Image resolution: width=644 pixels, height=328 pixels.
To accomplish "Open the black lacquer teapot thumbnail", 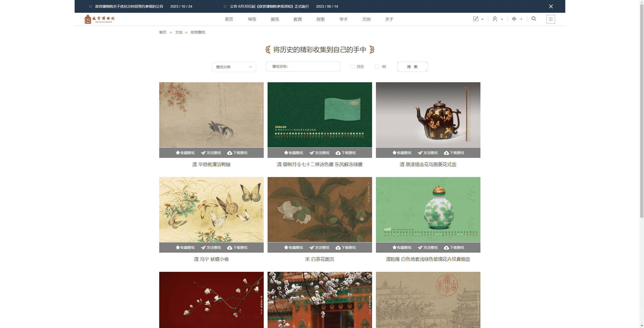I will [428, 115].
